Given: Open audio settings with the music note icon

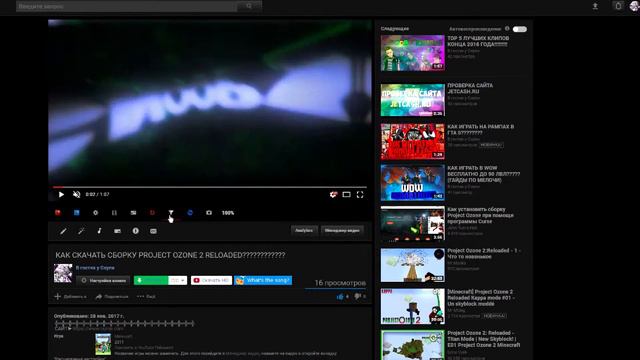Looking at the screenshot, I should pyautogui.click(x=99, y=231).
